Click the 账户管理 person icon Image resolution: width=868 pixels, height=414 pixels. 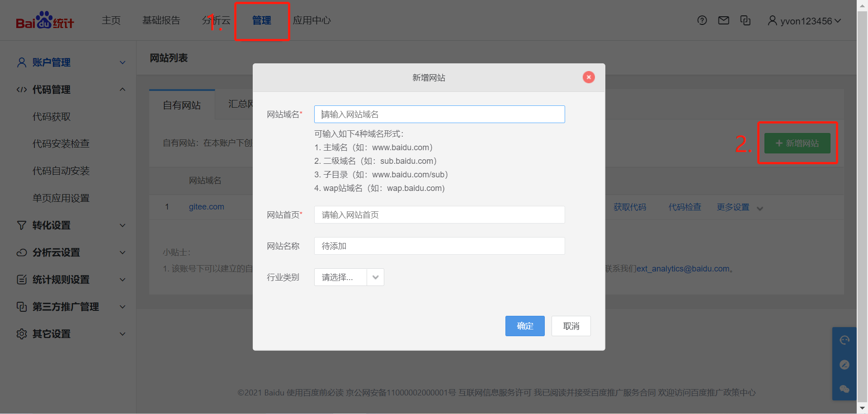pos(21,62)
